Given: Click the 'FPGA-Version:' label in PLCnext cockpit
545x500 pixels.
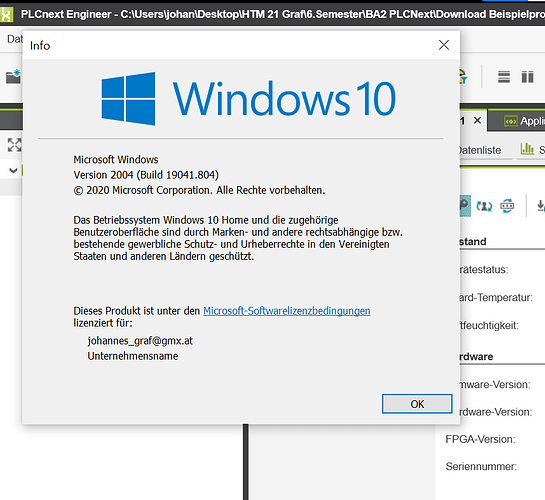Looking at the screenshot, I should [x=480, y=439].
